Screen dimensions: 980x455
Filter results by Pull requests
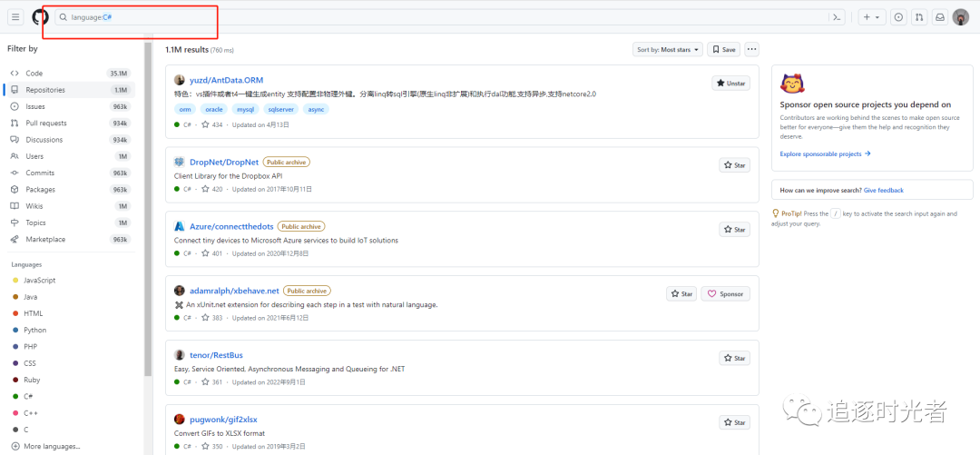coord(70,123)
